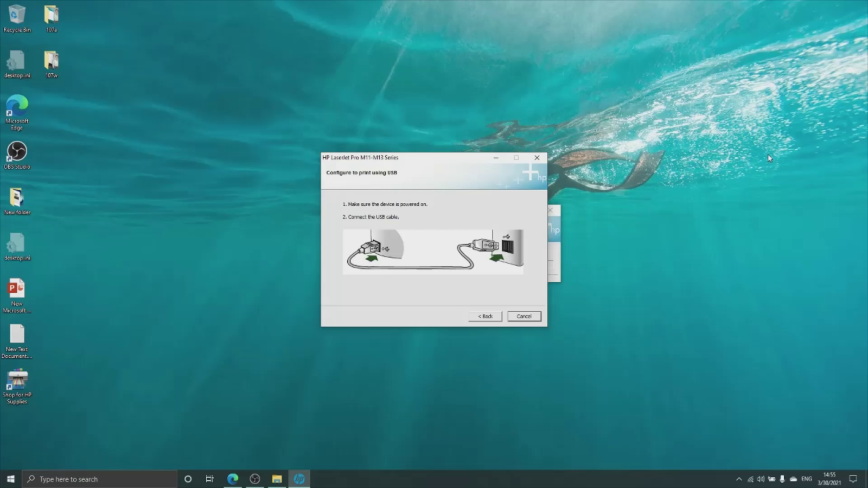This screenshot has width=868, height=488.
Task: Open the Recycle Bin desktop icon
Action: point(17,19)
